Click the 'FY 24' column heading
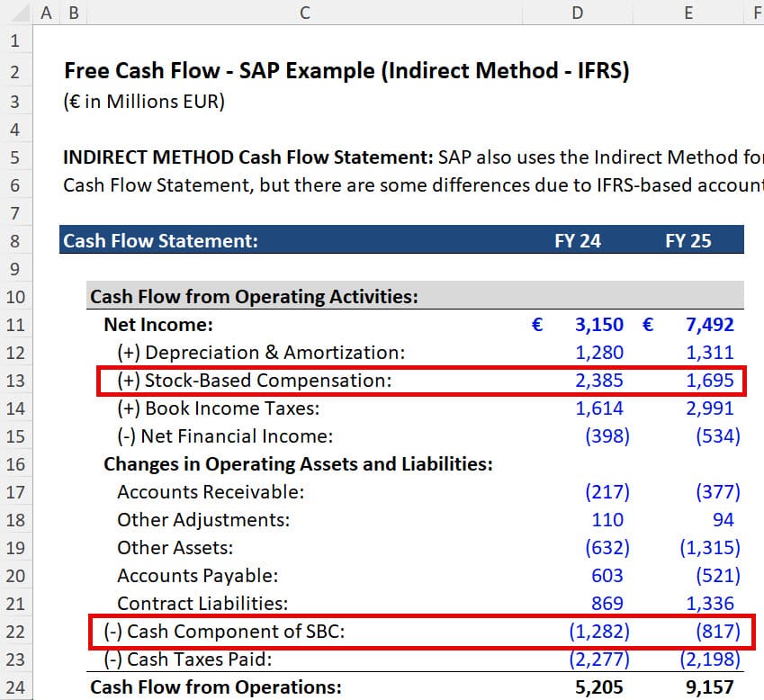This screenshot has width=764, height=700. point(578,240)
